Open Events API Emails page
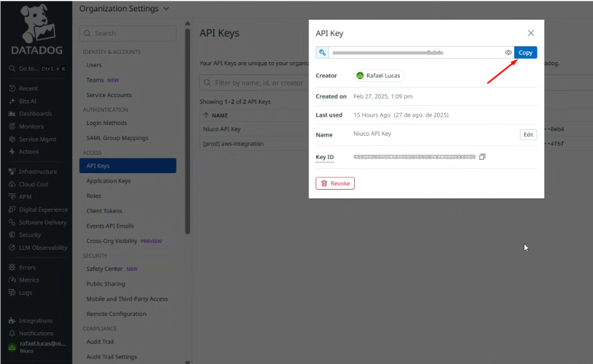 click(110, 226)
